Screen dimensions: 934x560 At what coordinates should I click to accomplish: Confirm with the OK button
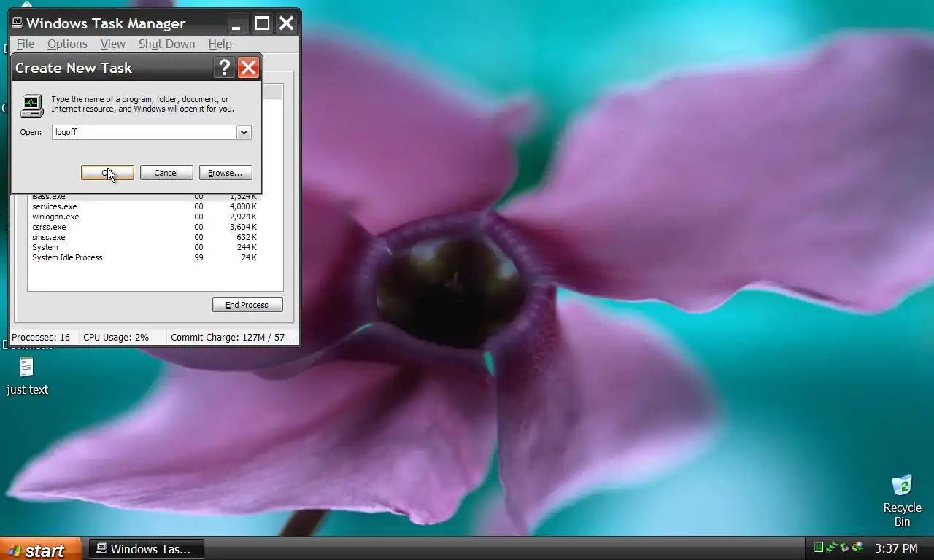coord(107,173)
